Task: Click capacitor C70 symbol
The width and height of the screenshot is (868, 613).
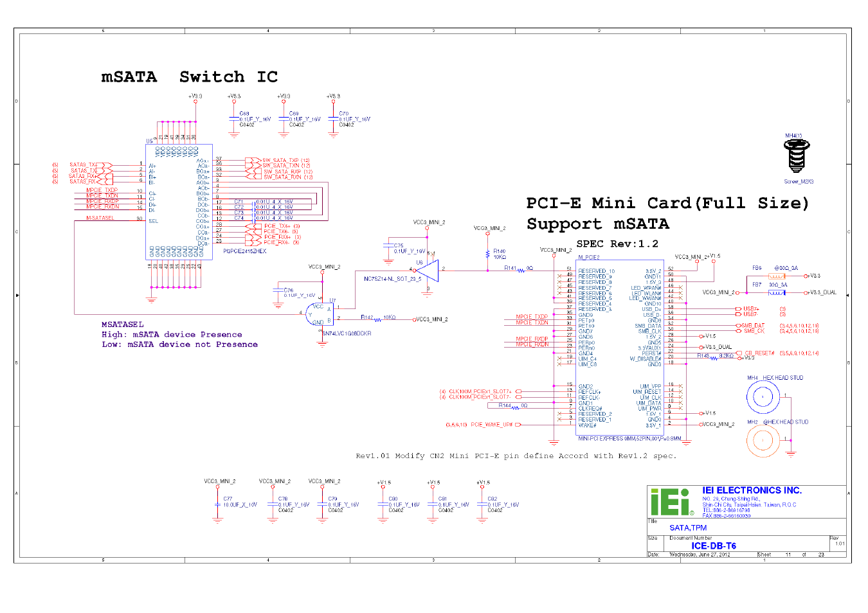Action: (x=333, y=119)
